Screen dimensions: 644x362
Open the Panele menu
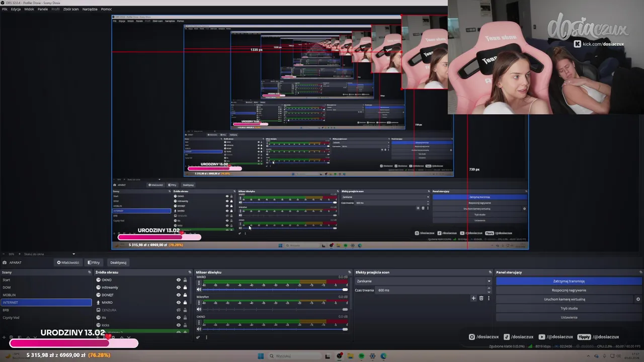click(x=43, y=9)
